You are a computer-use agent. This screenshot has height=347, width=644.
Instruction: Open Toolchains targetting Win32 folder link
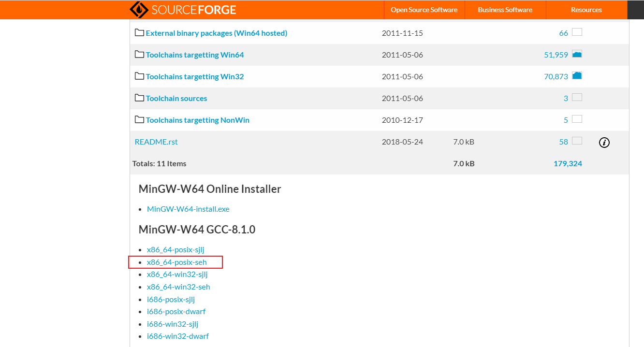(195, 76)
